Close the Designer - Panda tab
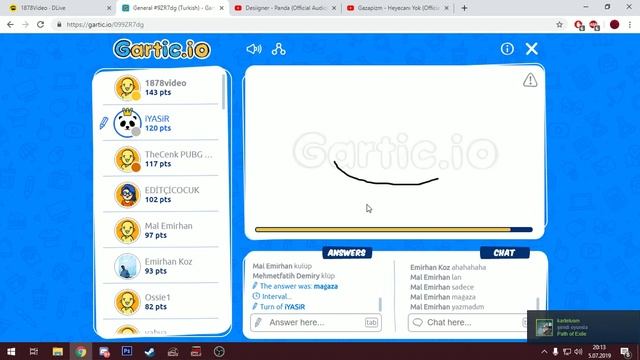This screenshot has height=360, width=640. click(x=333, y=8)
